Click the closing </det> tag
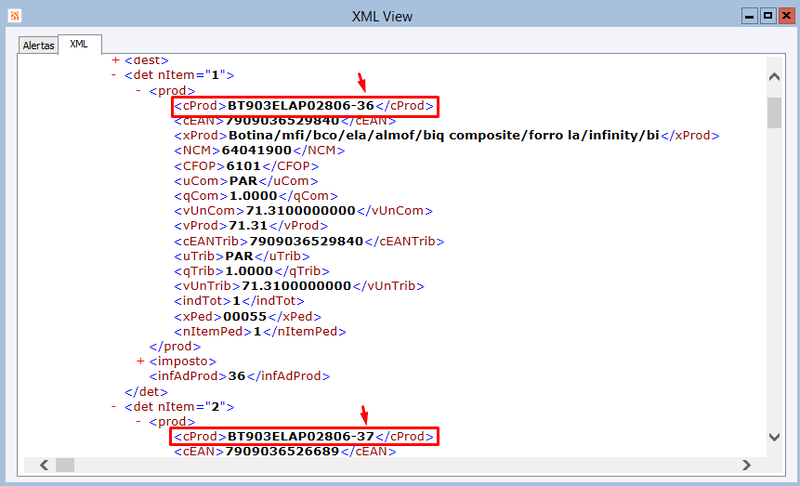Screen dimensions: 800x486 [x=146, y=392]
